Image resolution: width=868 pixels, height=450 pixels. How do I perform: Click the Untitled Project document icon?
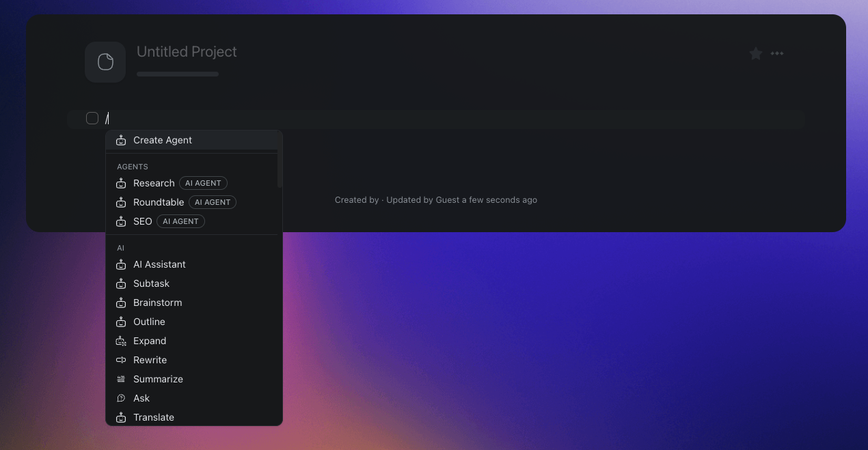(105, 61)
